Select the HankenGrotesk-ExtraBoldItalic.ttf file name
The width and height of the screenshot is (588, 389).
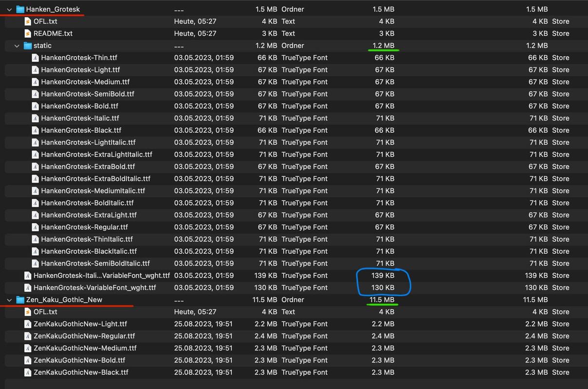[x=96, y=179]
